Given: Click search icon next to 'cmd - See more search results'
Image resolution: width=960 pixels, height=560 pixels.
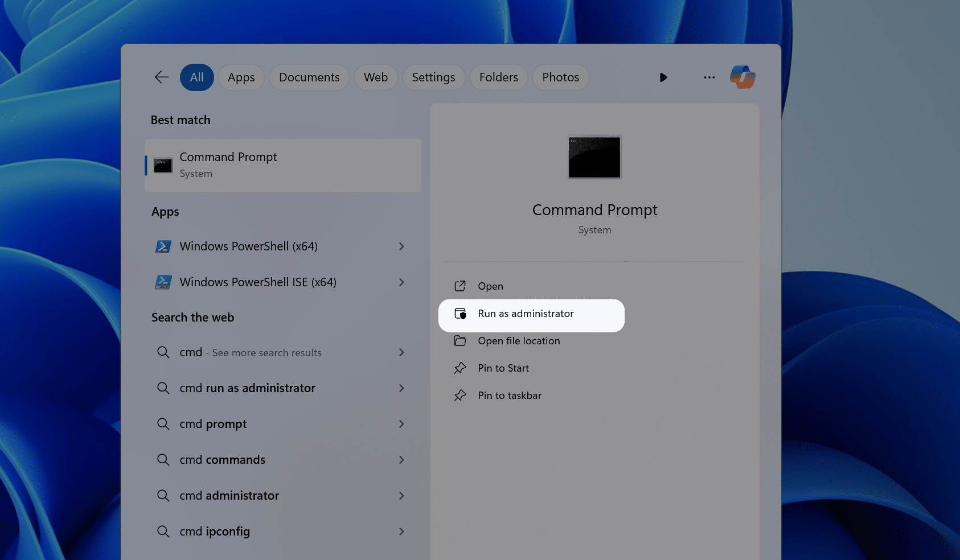Looking at the screenshot, I should pos(163,352).
